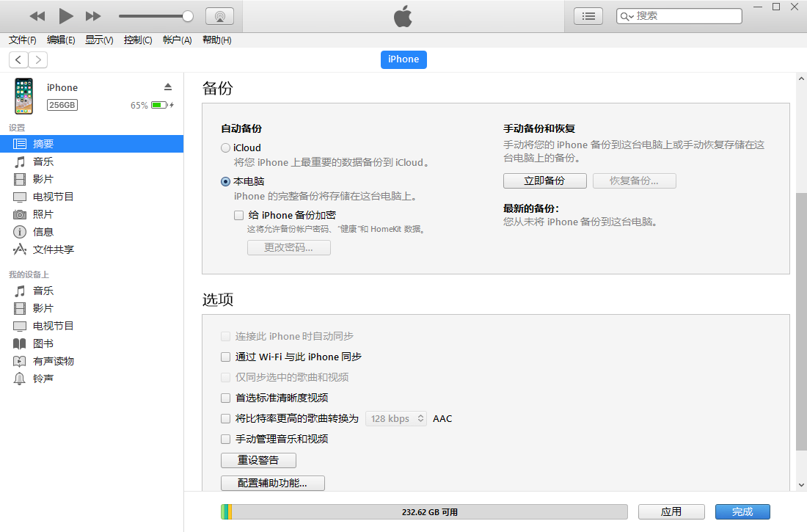
Task: Toggle the list view icon button
Action: point(588,16)
